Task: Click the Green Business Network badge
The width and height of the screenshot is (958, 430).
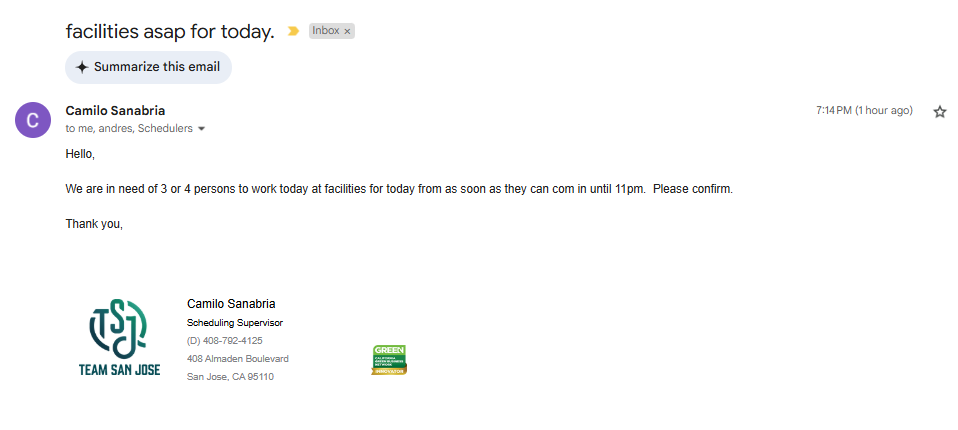Action: (x=389, y=359)
